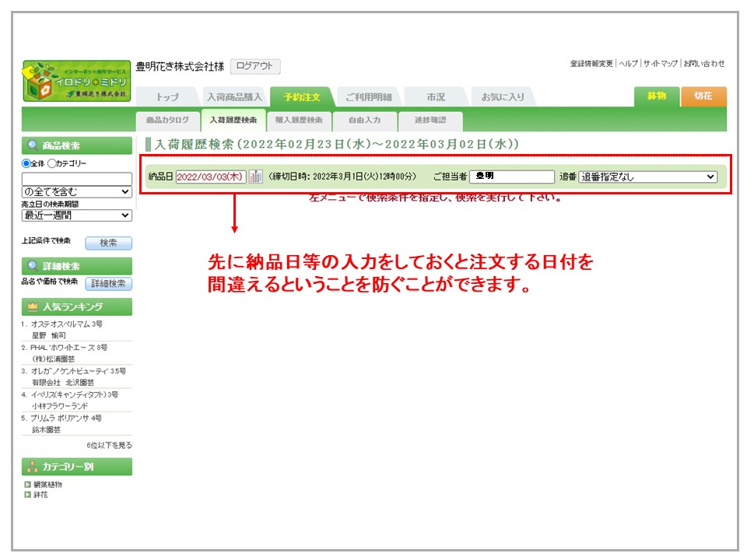Image resolution: width=747 pixels, height=560 pixels.
Task: Click the blocks icon in カテゴリー別 header
Action: click(x=33, y=467)
